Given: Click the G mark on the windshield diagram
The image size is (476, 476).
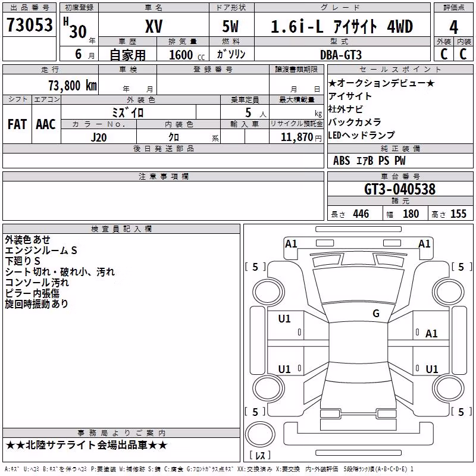Looking at the screenshot, I should (376, 314).
